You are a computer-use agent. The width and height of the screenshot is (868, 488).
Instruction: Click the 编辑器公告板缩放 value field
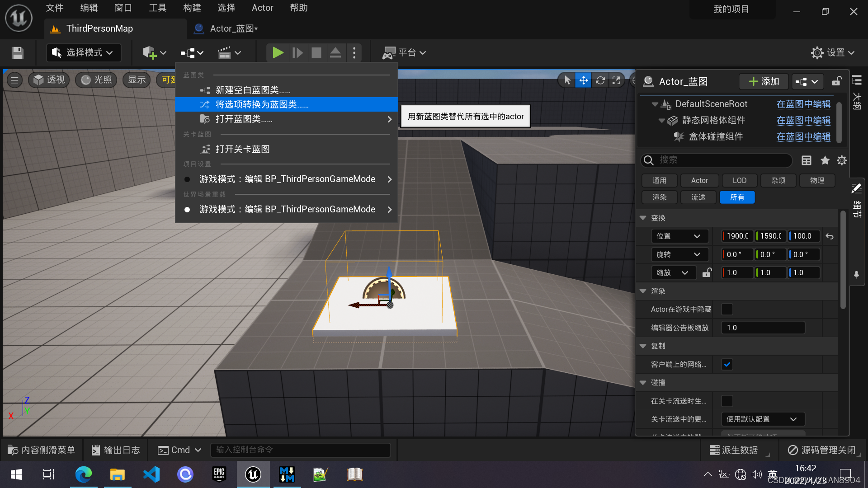[763, 328]
